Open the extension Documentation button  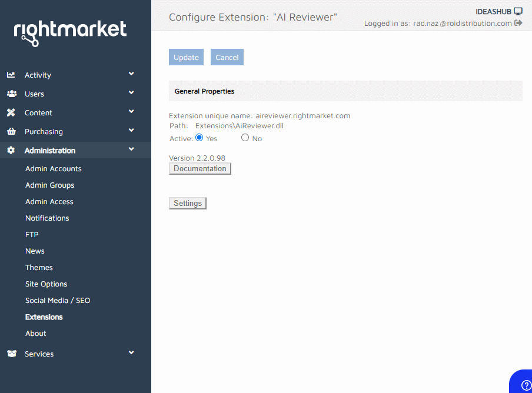[x=200, y=169]
